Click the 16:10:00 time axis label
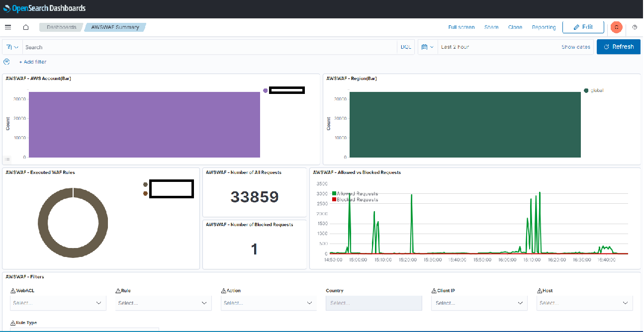 532,259
